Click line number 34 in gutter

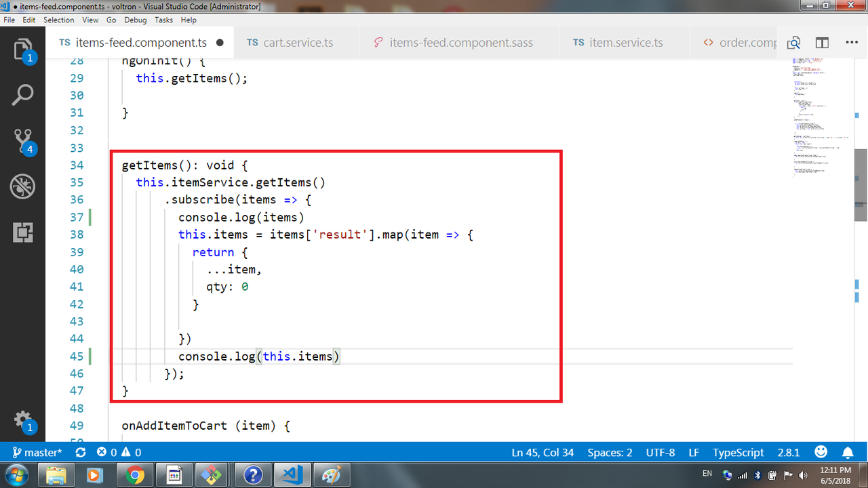[76, 165]
